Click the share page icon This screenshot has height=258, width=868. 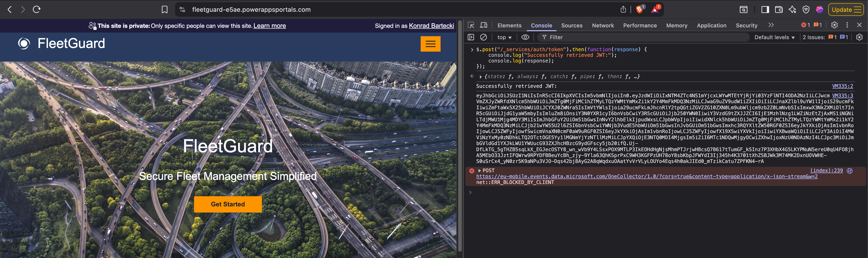click(x=623, y=10)
